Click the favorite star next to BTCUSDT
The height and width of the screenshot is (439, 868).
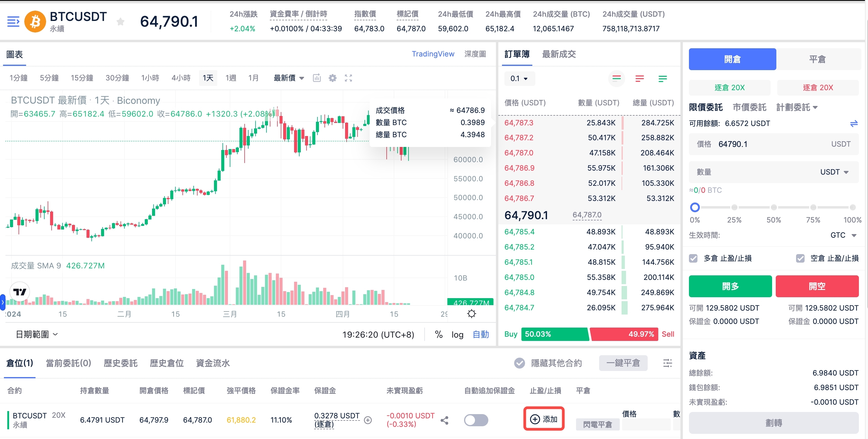120,22
